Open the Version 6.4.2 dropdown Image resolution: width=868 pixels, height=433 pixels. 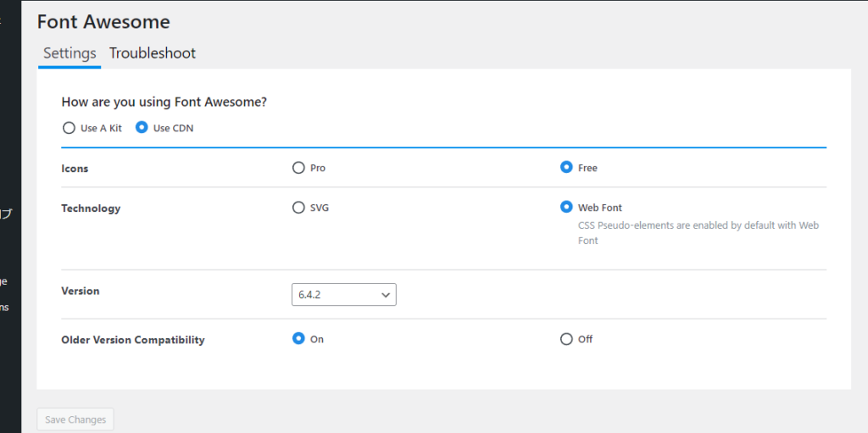click(344, 295)
